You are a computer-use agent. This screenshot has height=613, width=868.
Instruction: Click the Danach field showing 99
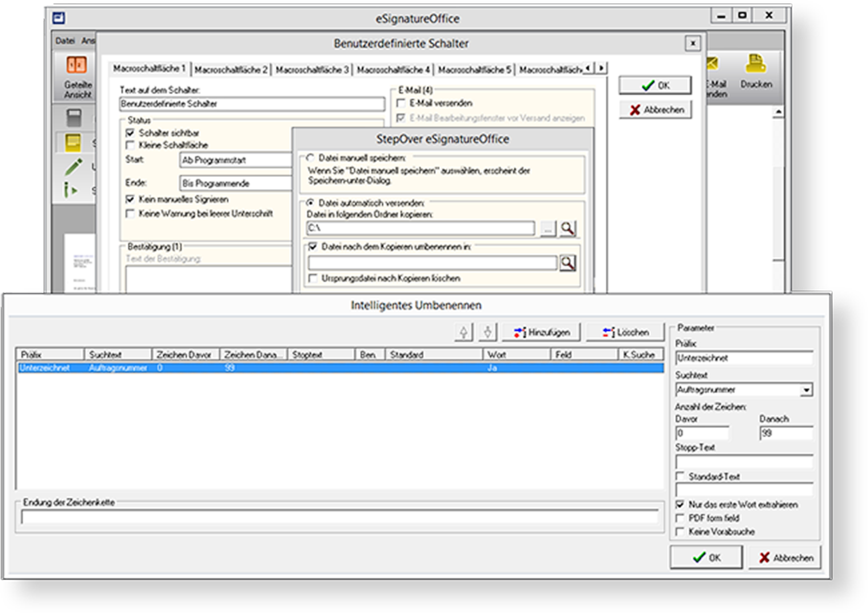[x=786, y=434]
